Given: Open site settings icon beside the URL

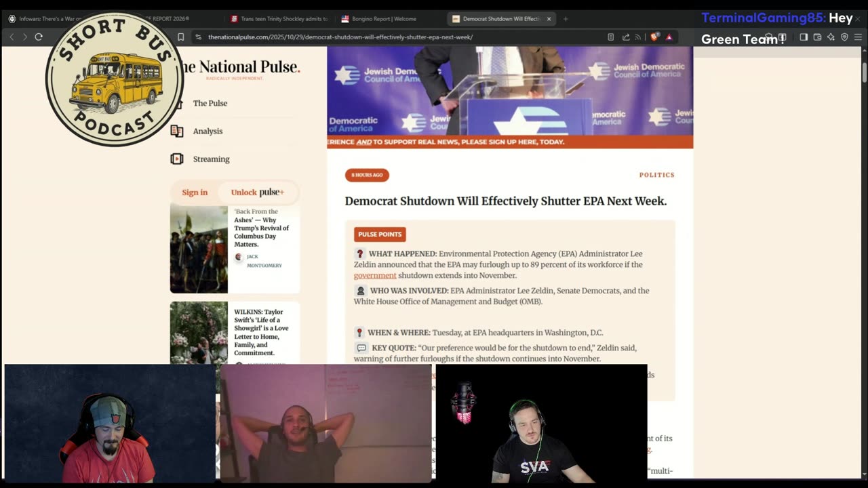Looking at the screenshot, I should (x=198, y=37).
